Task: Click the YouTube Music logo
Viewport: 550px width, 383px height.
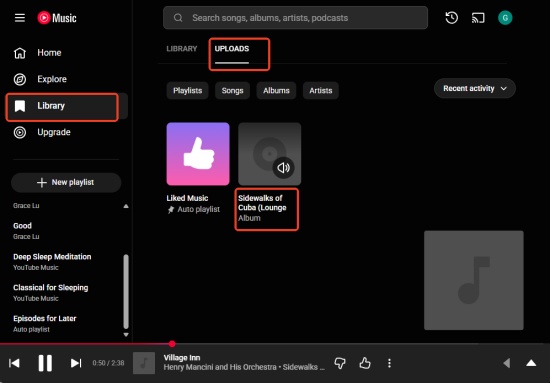Action: pos(57,18)
